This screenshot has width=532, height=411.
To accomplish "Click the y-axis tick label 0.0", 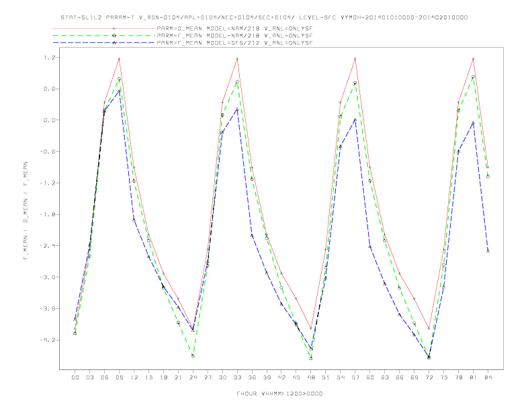I will (x=49, y=120).
